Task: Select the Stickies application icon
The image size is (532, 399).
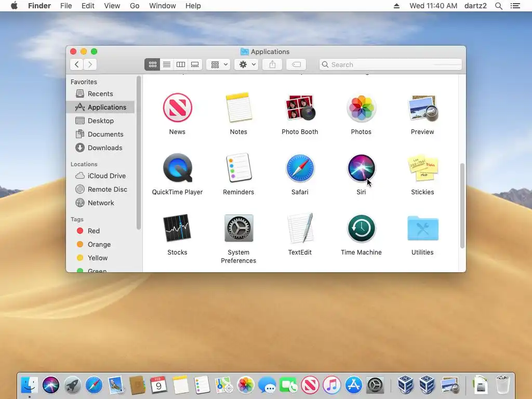Action: point(422,168)
